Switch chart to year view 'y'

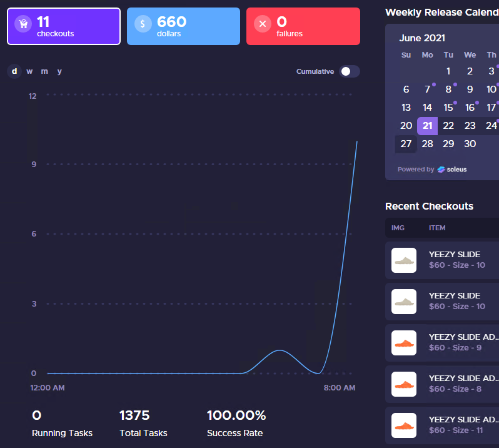(x=59, y=71)
